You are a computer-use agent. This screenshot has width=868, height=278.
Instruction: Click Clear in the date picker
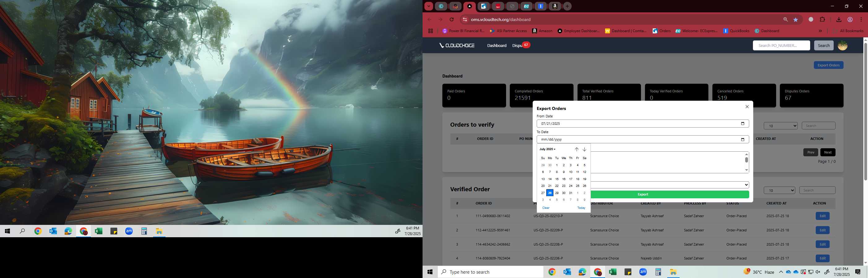point(546,208)
